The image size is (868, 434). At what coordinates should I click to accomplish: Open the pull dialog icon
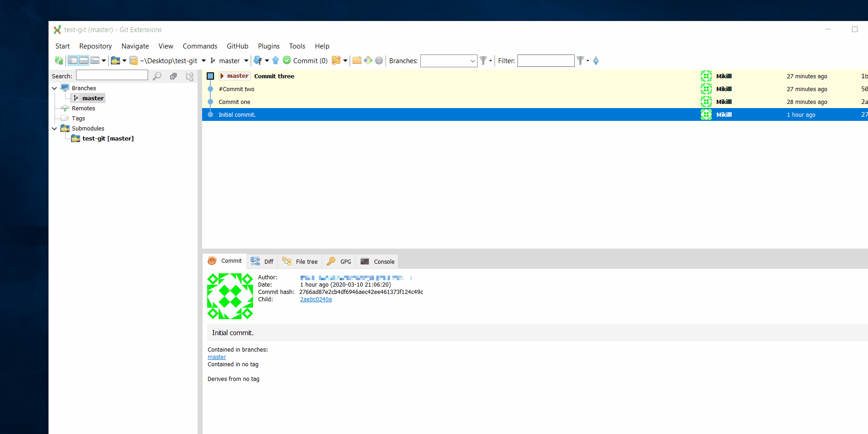coord(259,60)
